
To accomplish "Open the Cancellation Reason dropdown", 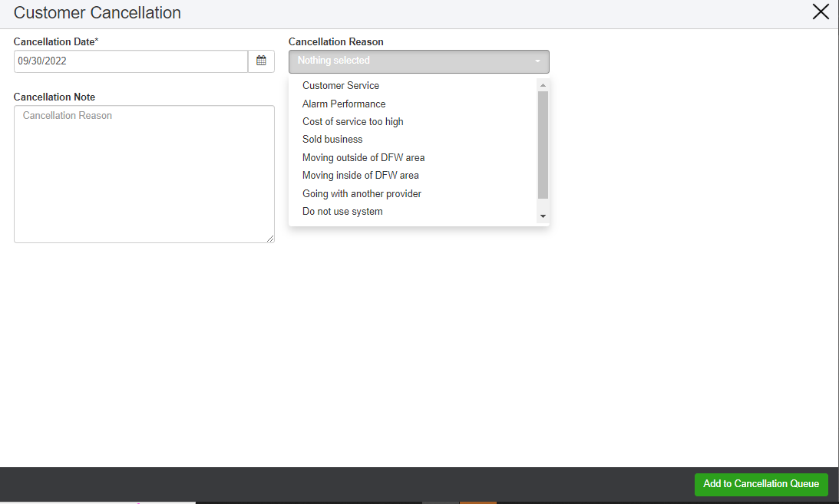I will point(418,61).
